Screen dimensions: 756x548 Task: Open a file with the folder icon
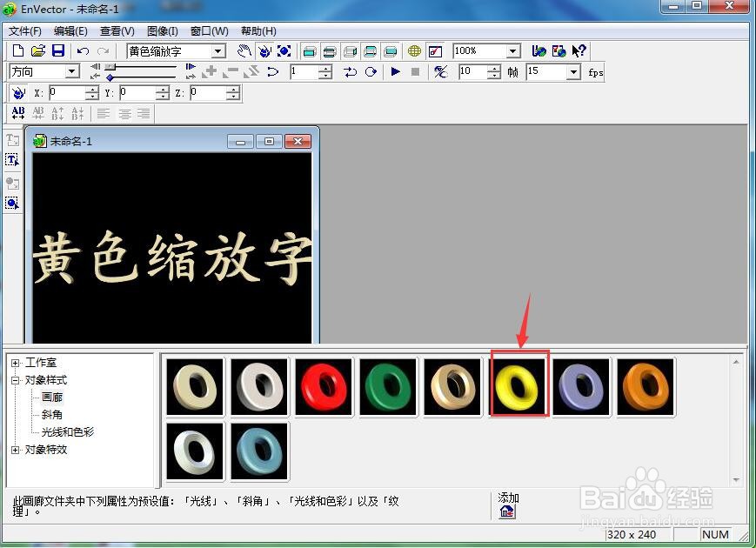coord(38,50)
